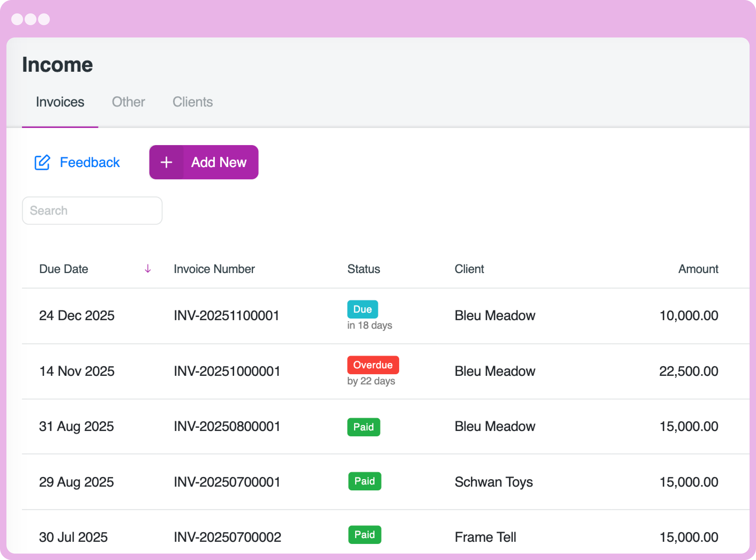Click the cyan Due status badge
The image size is (756, 560).
362,309
